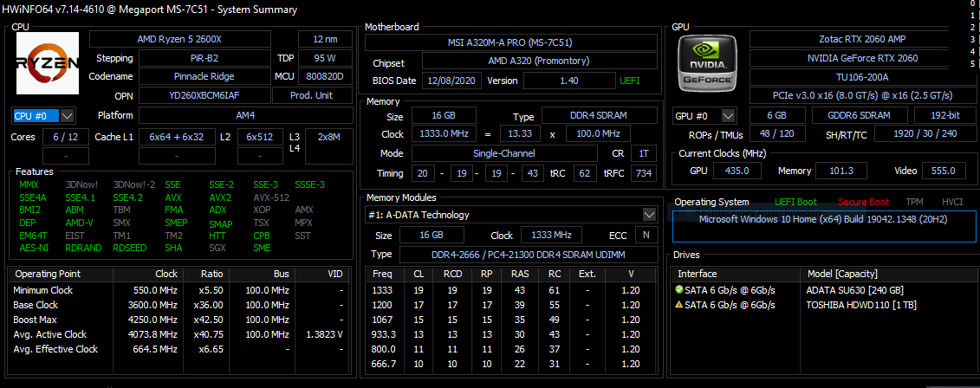Viewport: 980px width, 388px height.
Task: Click the Microsoft Windows 10 Home OS field
Action: 824,225
